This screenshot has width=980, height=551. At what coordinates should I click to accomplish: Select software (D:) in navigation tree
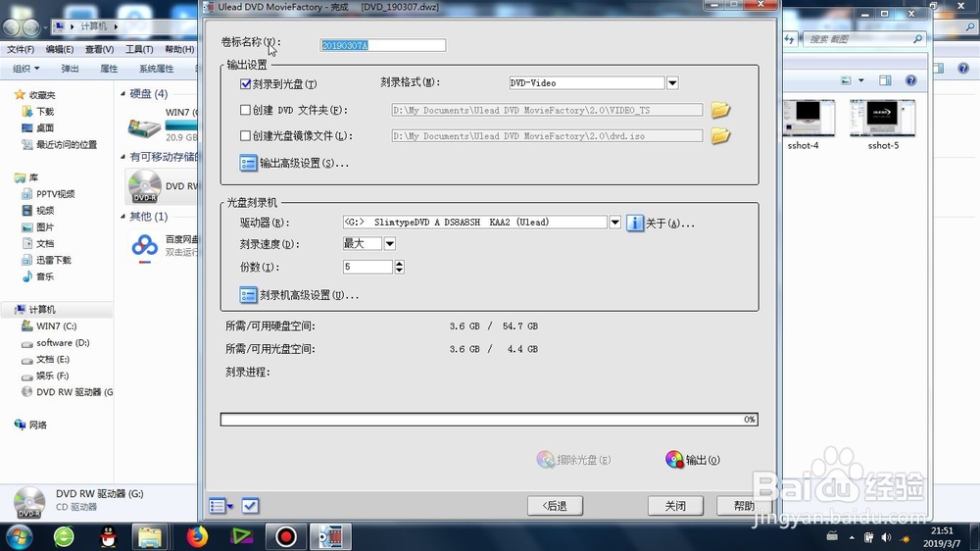63,343
